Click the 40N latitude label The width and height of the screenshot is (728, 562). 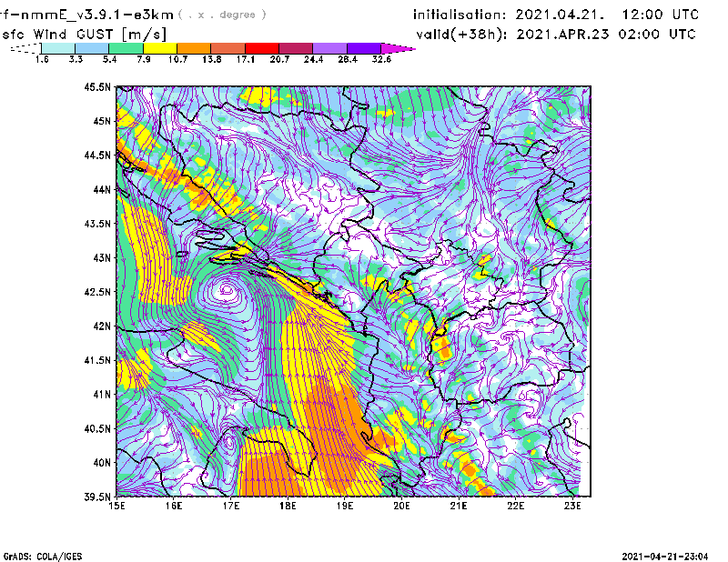pos(102,463)
